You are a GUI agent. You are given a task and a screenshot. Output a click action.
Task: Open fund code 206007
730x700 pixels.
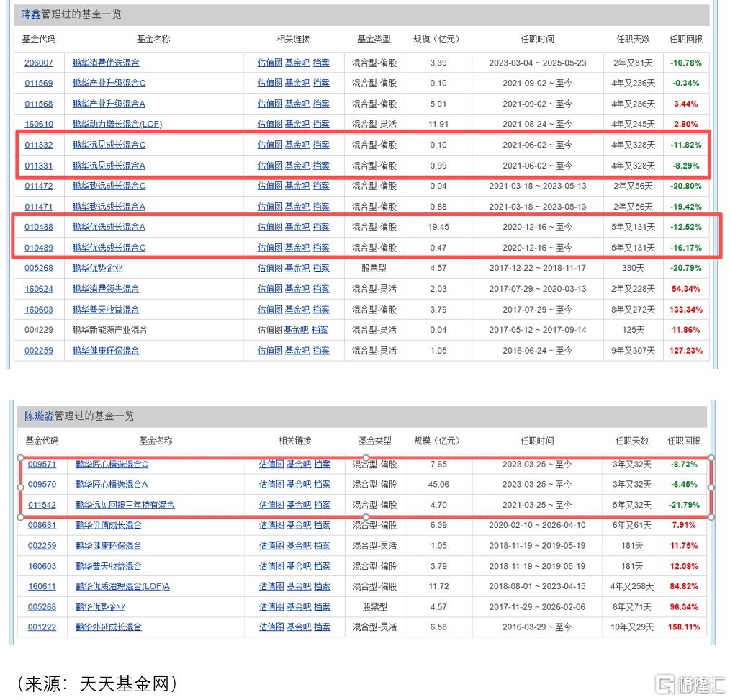[39, 63]
